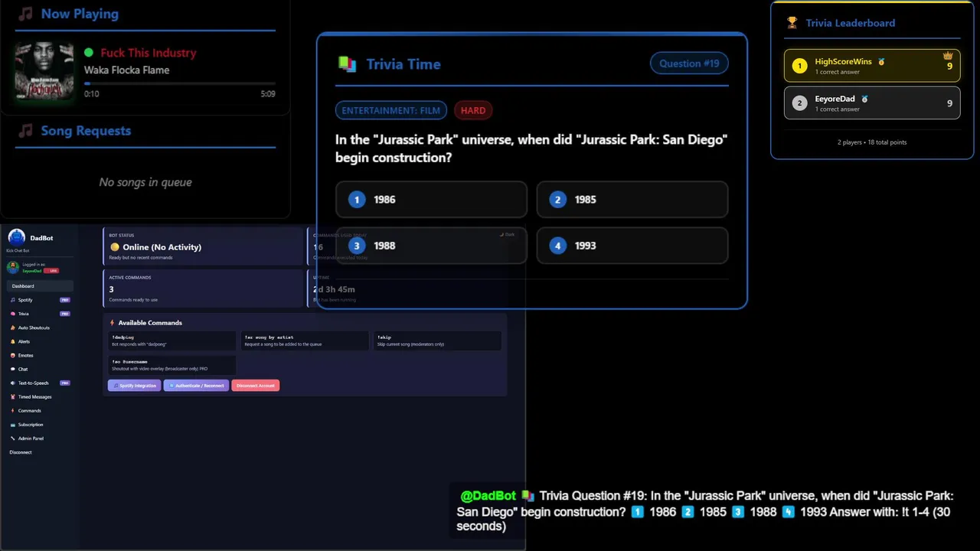The image size is (980, 551).
Task: Click the Trivia Leaderboard trophy icon
Action: click(792, 23)
